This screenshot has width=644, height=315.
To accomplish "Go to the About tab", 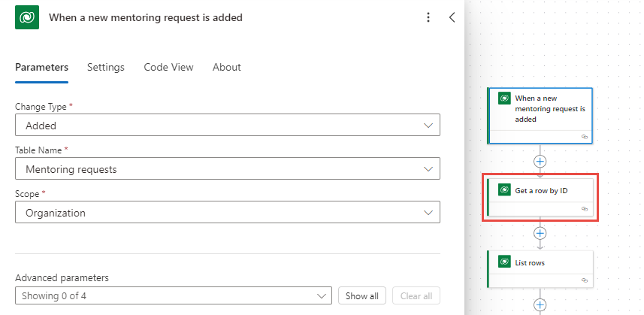I will pos(227,67).
